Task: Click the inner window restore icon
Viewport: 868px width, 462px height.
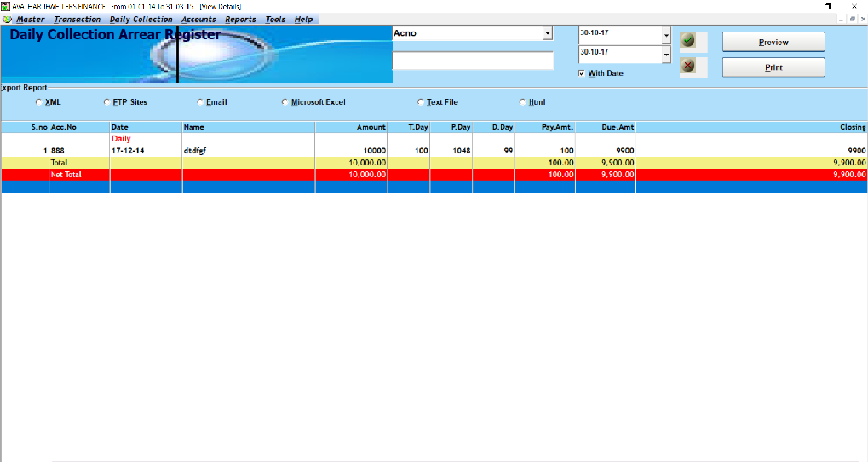Action: click(x=851, y=19)
